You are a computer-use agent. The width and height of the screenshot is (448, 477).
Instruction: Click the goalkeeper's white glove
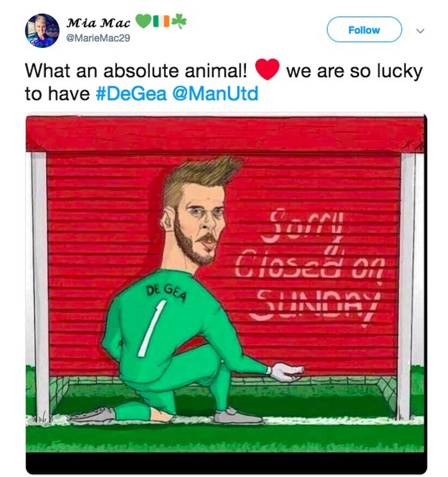[285, 371]
